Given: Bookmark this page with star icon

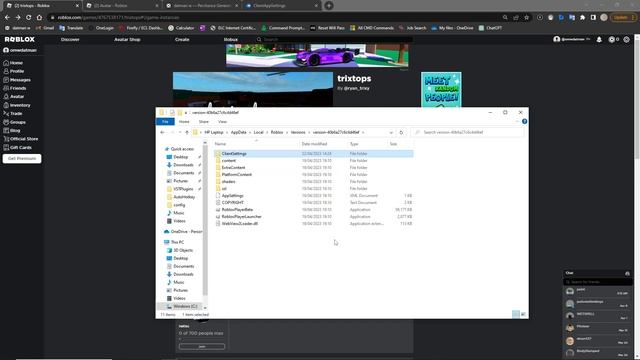Looking at the screenshot, I should pyautogui.click(x=527, y=18).
